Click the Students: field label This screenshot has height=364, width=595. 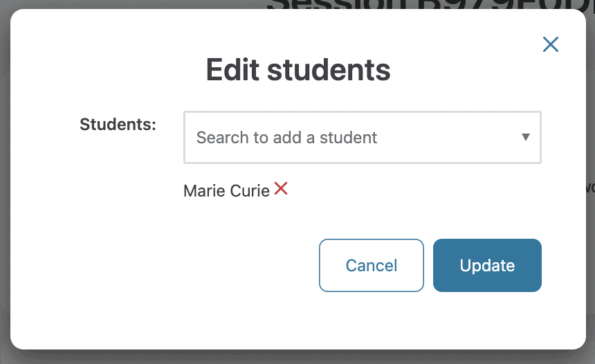[x=118, y=124]
